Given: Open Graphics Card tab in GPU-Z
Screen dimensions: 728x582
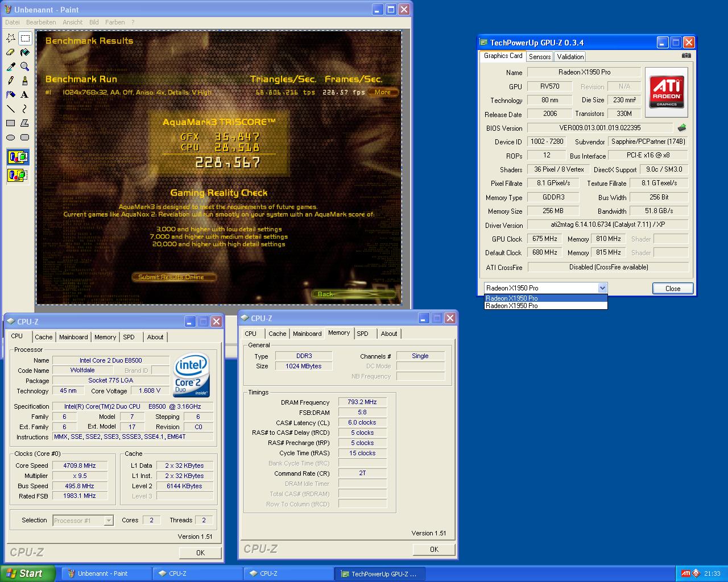Looking at the screenshot, I should pyautogui.click(x=503, y=56).
